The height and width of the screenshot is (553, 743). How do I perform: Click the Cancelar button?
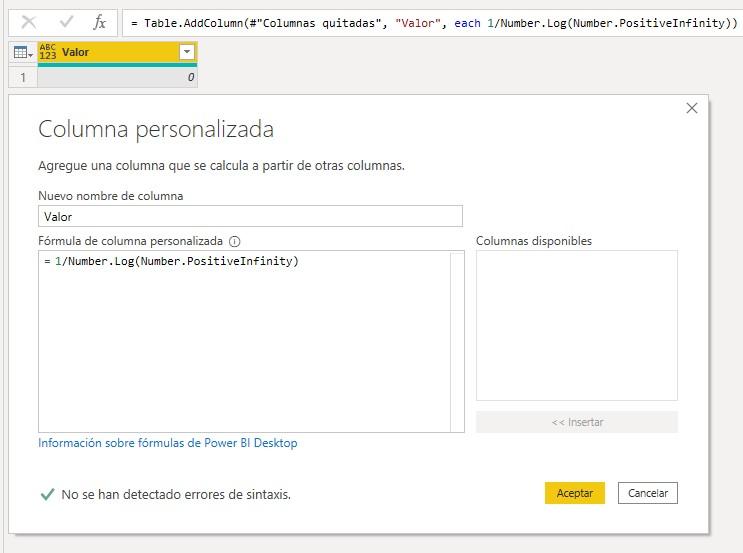[648, 493]
